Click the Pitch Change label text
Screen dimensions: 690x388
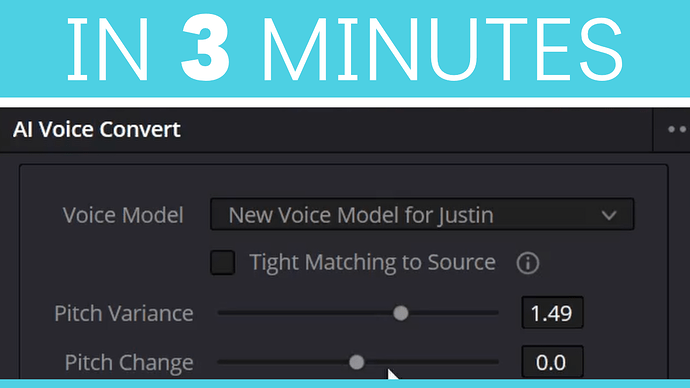(129, 362)
